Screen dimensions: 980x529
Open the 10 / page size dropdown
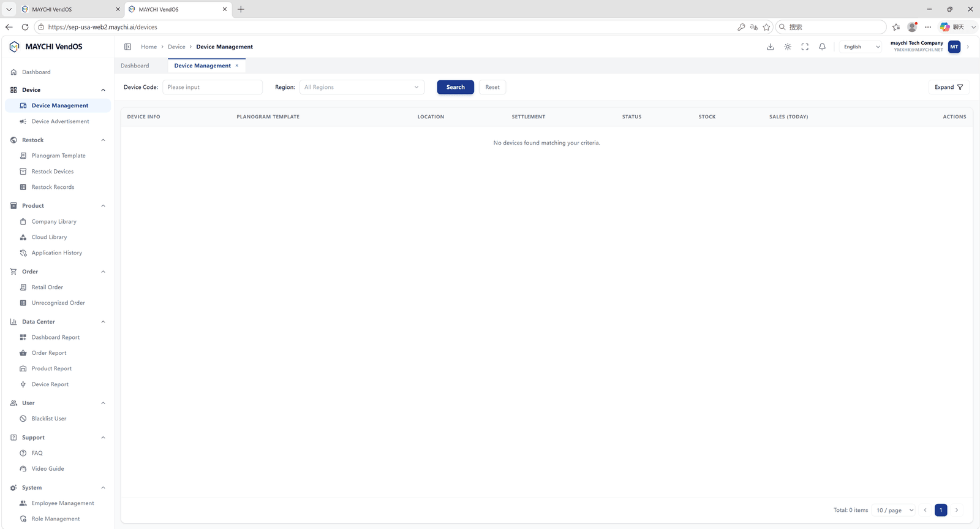(895, 510)
